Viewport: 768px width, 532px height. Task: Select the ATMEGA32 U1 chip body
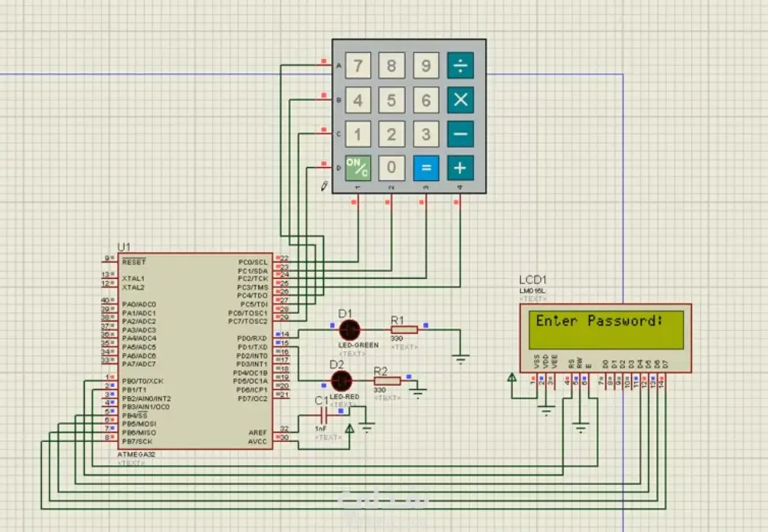click(195, 350)
